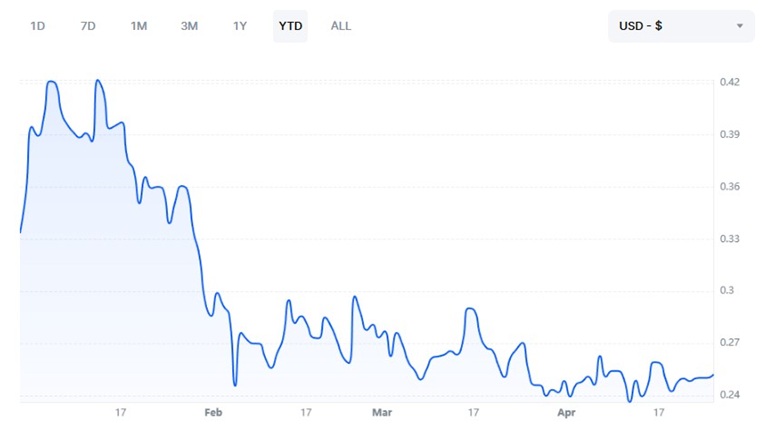Expand currency list via dropdown arrow
775x441 pixels.
tap(739, 26)
